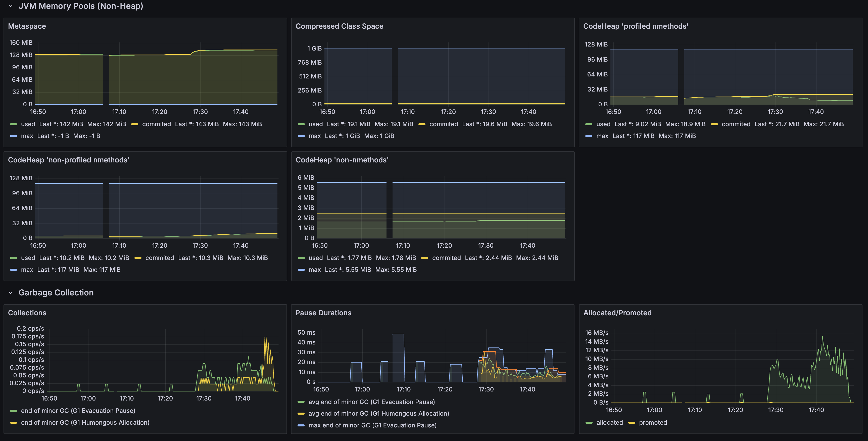Toggle the 'max' series in CodeHeap 'non-profiled nmethods'

27,269
